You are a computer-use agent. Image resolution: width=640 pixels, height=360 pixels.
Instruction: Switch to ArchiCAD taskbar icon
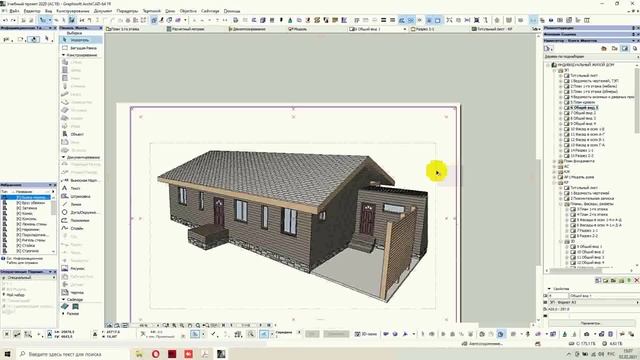coord(221,354)
